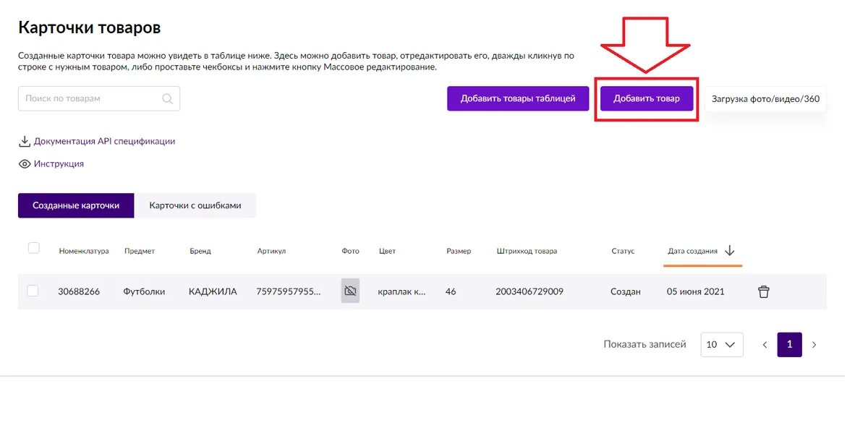Click the КАДЖИЛА brand cell
The height and width of the screenshot is (436, 868).
click(x=213, y=292)
